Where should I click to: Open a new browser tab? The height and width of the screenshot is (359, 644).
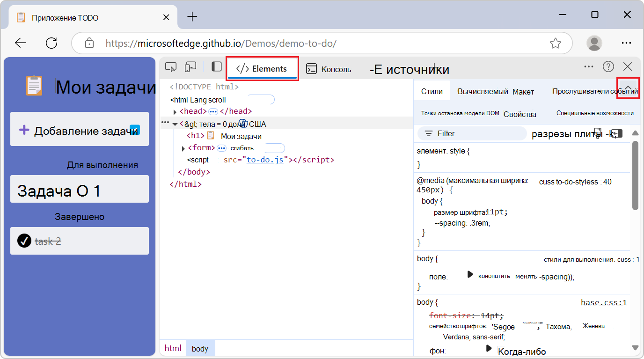pos(192,17)
